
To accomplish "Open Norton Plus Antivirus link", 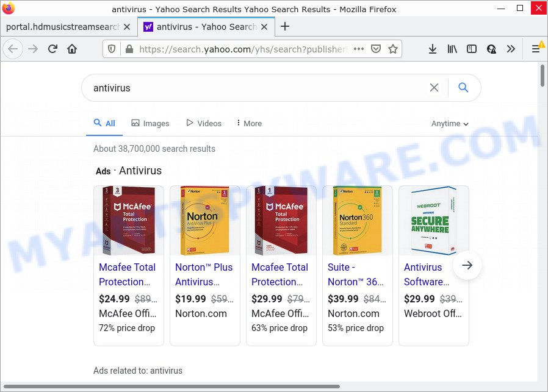I will point(204,274).
